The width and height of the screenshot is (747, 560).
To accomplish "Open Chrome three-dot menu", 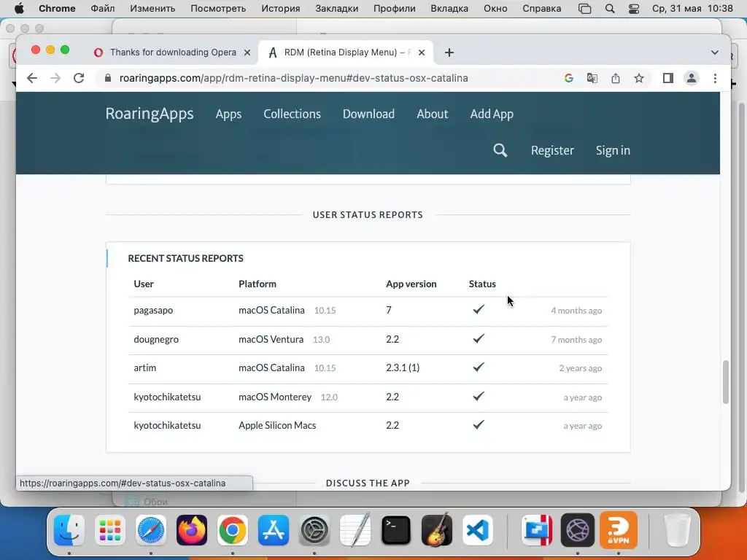I will tap(715, 78).
